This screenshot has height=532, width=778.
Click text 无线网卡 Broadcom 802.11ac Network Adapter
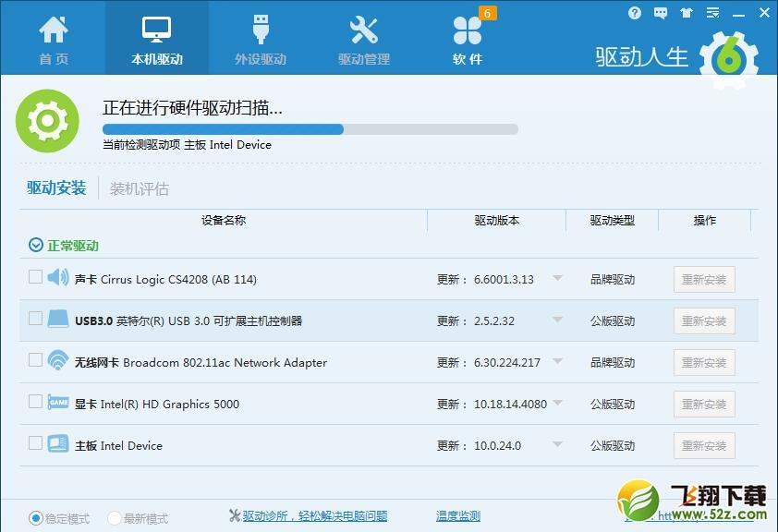click(x=201, y=363)
